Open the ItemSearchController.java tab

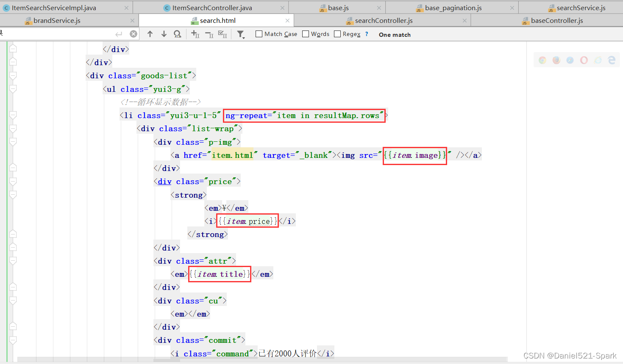(x=212, y=8)
